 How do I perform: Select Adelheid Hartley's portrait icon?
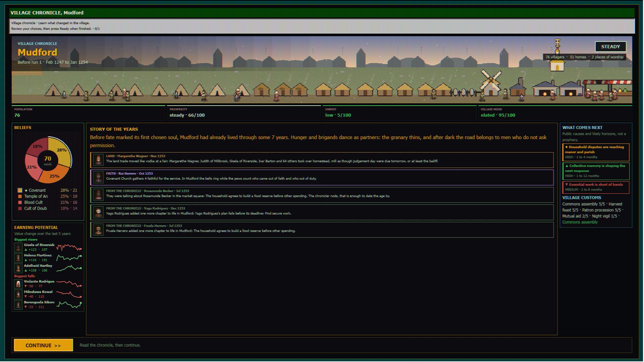[18, 268]
